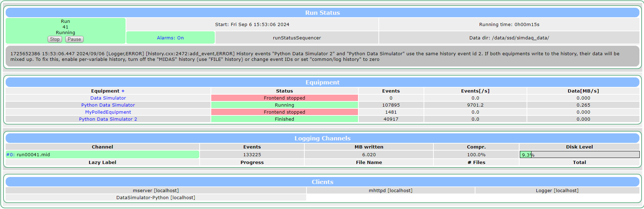The image size is (644, 209).
Task: Click the Logger error message box
Action: (x=322, y=56)
